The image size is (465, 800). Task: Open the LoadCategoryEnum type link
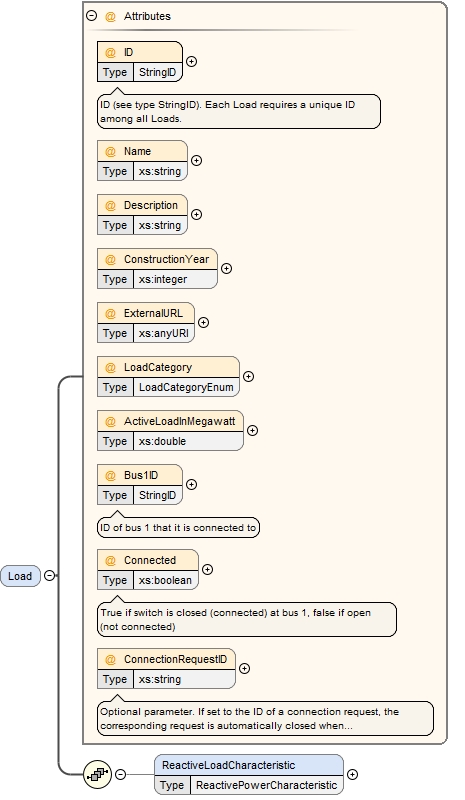coord(186,387)
